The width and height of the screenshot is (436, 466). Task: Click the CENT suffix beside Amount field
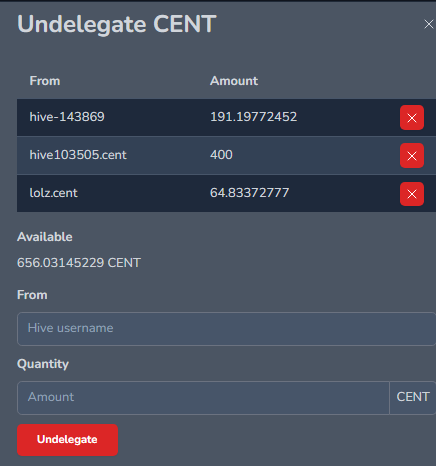click(413, 398)
